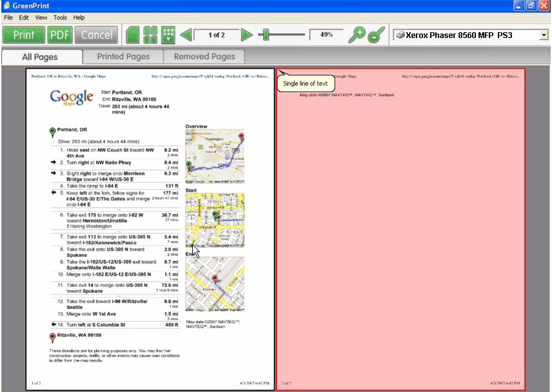This screenshot has height=392, width=552.
Task: Go to the next page arrow
Action: click(246, 35)
